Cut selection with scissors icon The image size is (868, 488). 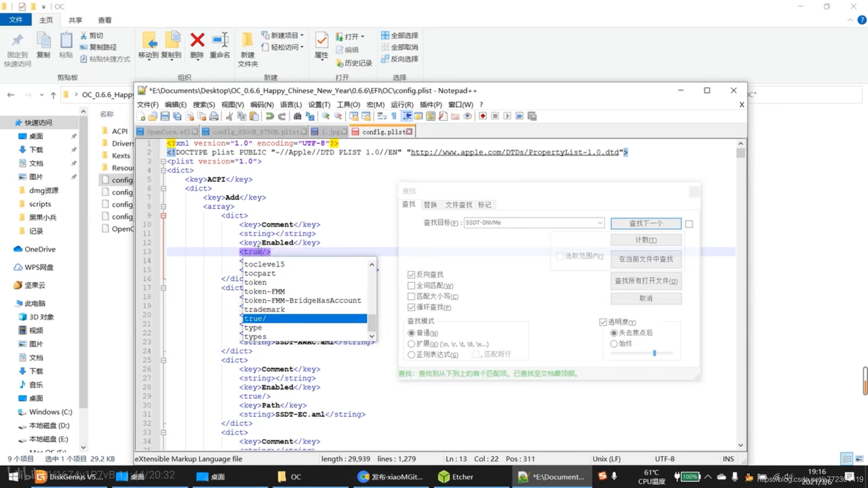(229, 116)
